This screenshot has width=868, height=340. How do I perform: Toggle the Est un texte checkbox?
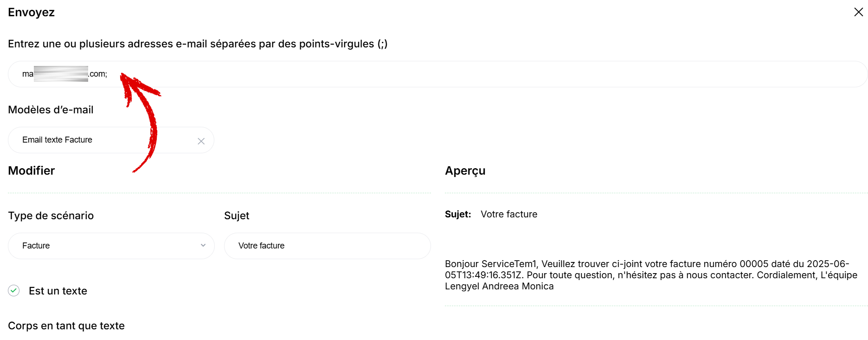tap(14, 291)
